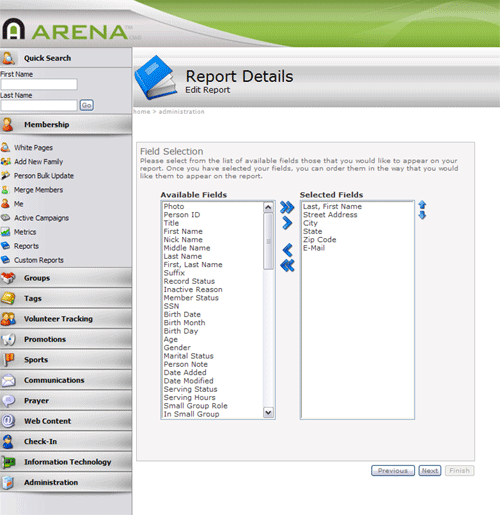Click the remove selected field left-arrow icon
The width and height of the screenshot is (500, 515).
point(287,250)
